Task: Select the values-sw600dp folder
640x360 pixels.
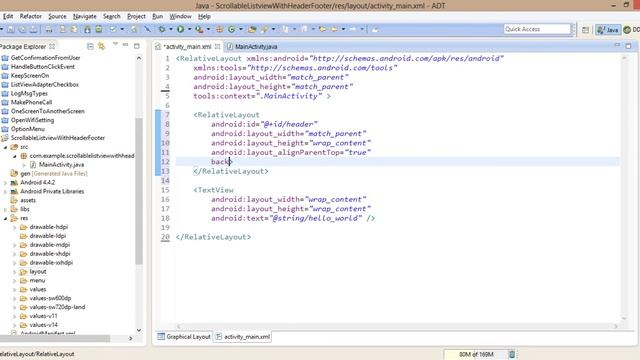Action: [50, 298]
